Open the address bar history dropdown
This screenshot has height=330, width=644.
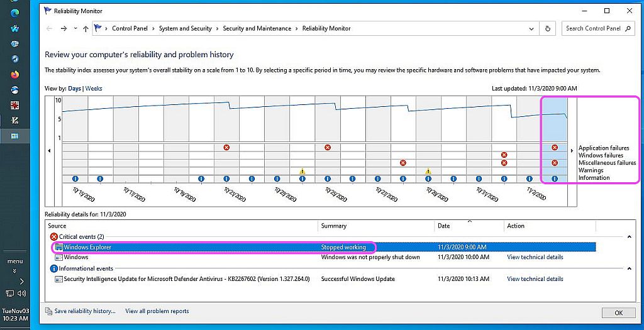click(x=531, y=29)
